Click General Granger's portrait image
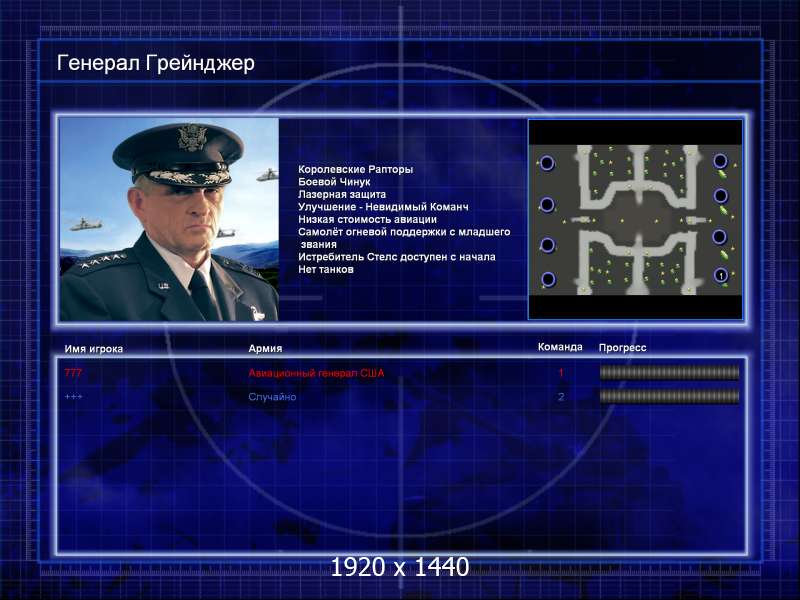This screenshot has width=800, height=600. click(169, 219)
